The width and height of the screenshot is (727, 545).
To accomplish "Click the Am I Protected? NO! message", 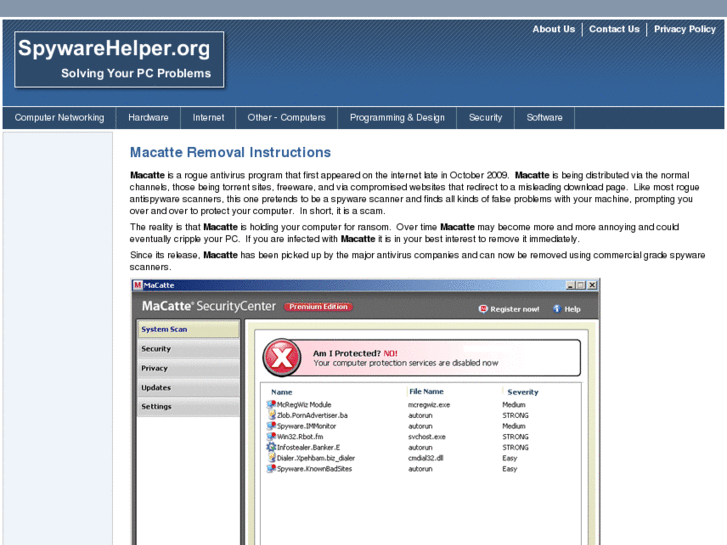I will pyautogui.click(x=355, y=353).
